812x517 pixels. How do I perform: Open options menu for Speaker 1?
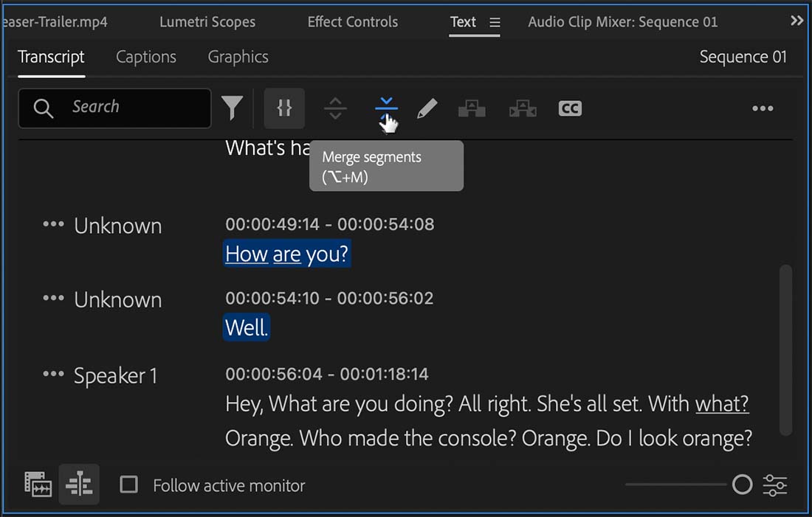[53, 374]
